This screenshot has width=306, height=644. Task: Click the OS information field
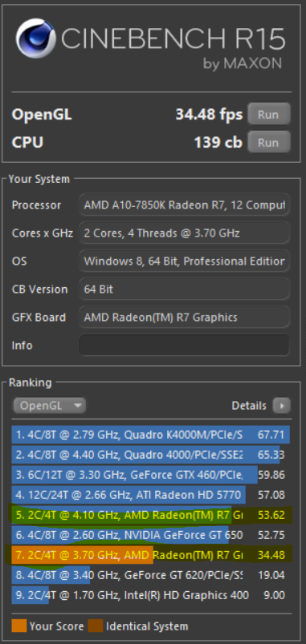click(184, 261)
